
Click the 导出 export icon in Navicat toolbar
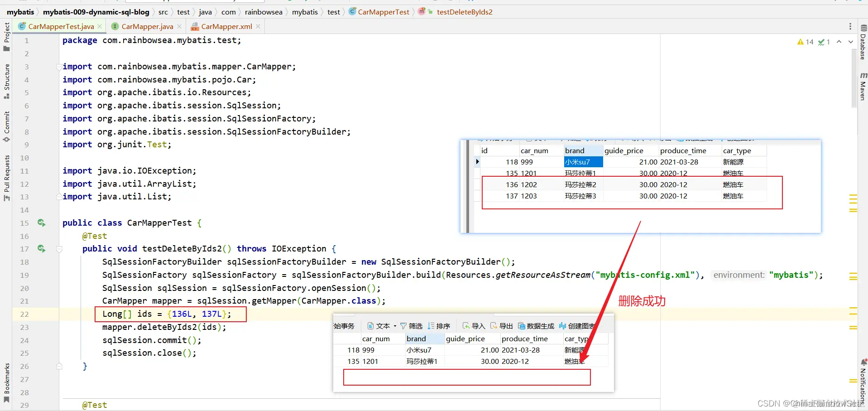point(494,326)
